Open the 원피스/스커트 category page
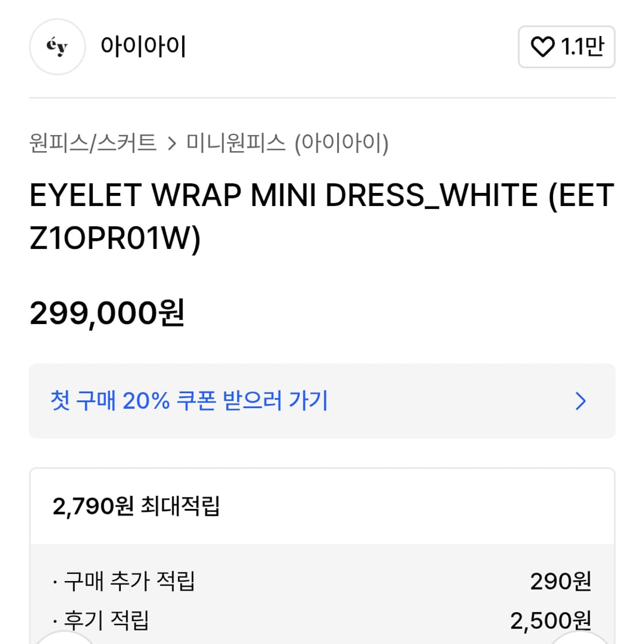Image resolution: width=644 pixels, height=644 pixels. coord(93,144)
